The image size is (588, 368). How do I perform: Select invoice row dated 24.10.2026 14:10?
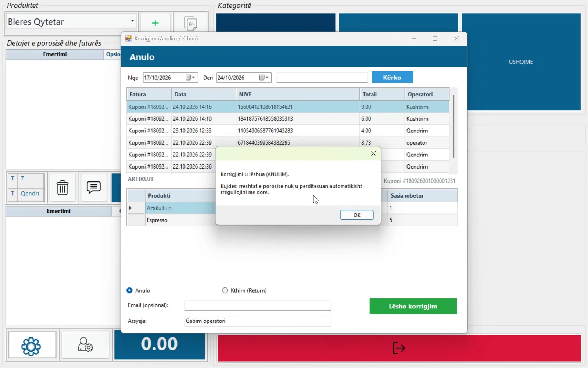288,119
